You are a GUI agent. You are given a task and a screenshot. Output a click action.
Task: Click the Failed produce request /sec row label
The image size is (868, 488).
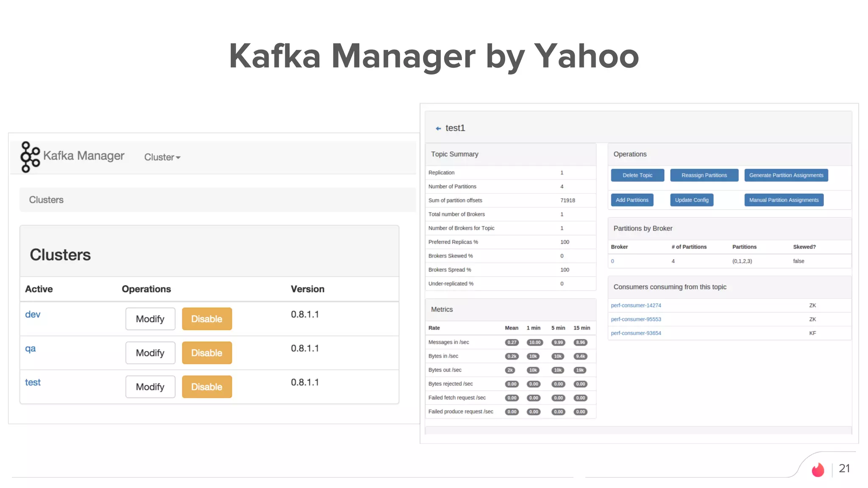pos(461,412)
